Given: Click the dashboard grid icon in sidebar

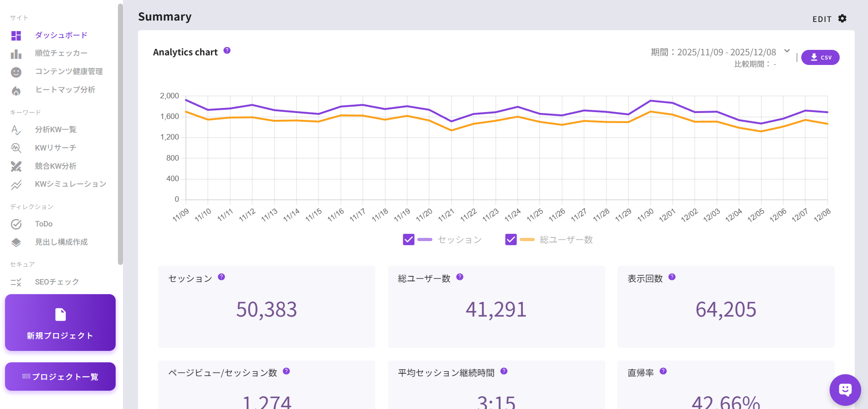Looking at the screenshot, I should [16, 36].
